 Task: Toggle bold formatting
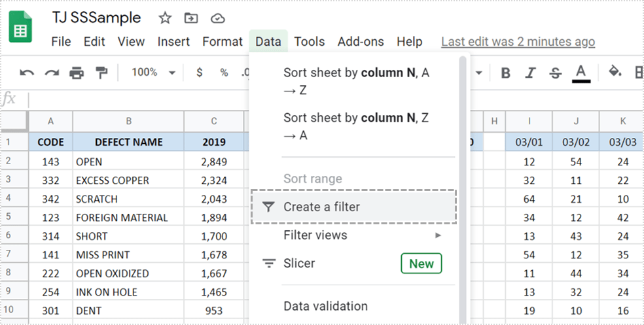tap(505, 73)
